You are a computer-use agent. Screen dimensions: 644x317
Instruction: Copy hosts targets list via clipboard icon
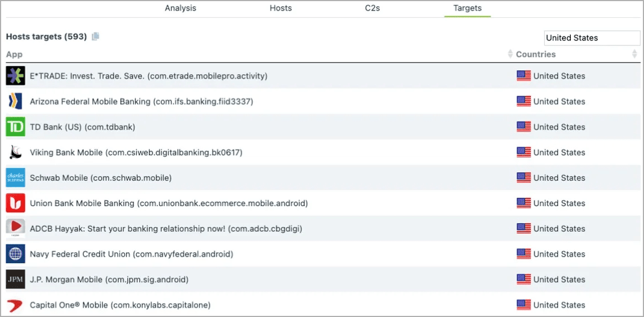(95, 37)
